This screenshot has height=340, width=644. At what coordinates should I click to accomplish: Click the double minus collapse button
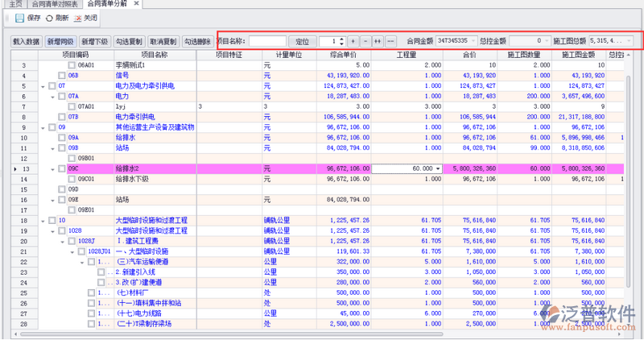(x=390, y=40)
